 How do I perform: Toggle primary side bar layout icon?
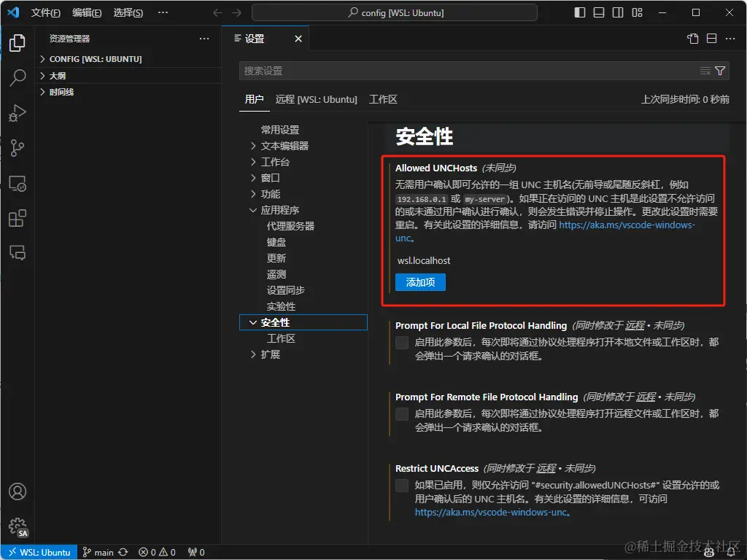click(x=580, y=12)
